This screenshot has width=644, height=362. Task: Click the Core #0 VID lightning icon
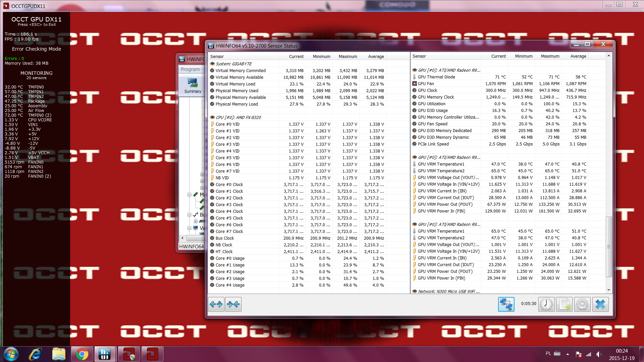point(212,124)
